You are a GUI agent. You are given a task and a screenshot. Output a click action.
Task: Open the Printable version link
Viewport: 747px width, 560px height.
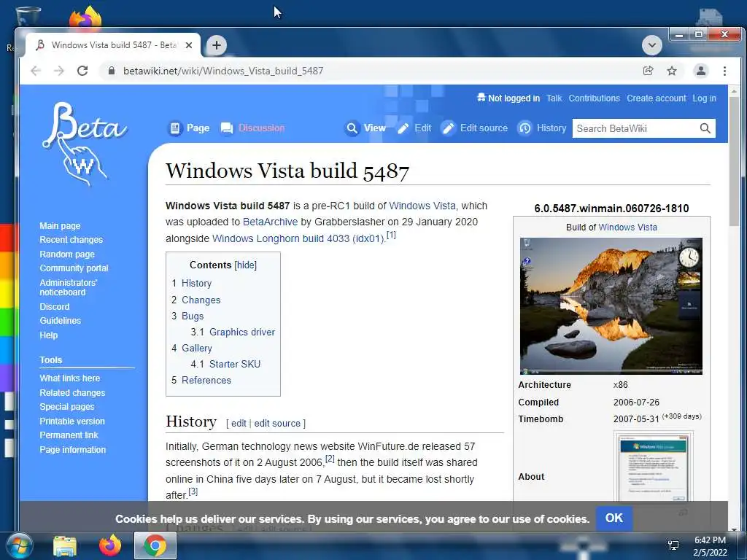[72, 421]
